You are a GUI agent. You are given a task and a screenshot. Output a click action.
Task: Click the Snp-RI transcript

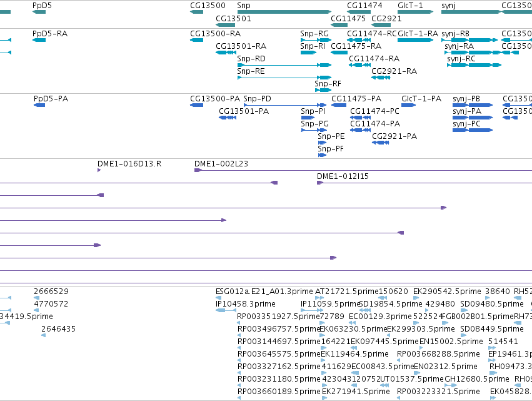pos(308,53)
